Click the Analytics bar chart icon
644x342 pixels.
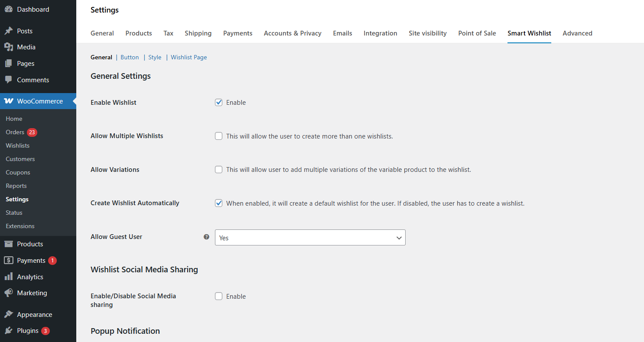click(x=8, y=277)
